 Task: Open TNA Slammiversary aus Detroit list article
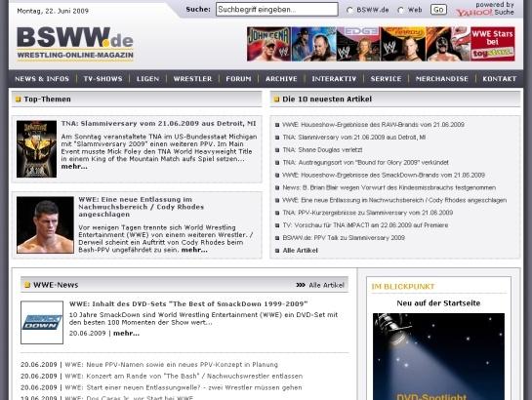tap(354, 137)
